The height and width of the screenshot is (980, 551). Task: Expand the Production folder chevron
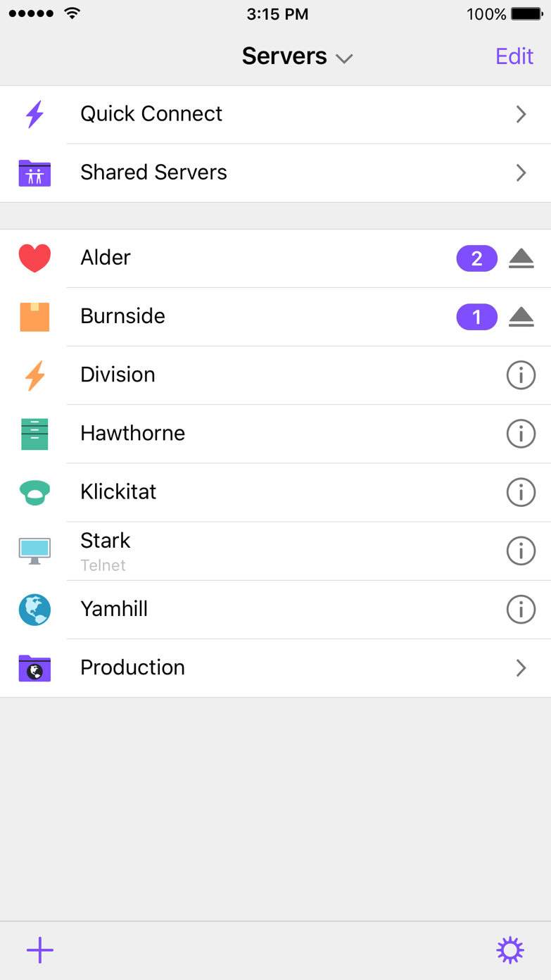pyautogui.click(x=521, y=667)
